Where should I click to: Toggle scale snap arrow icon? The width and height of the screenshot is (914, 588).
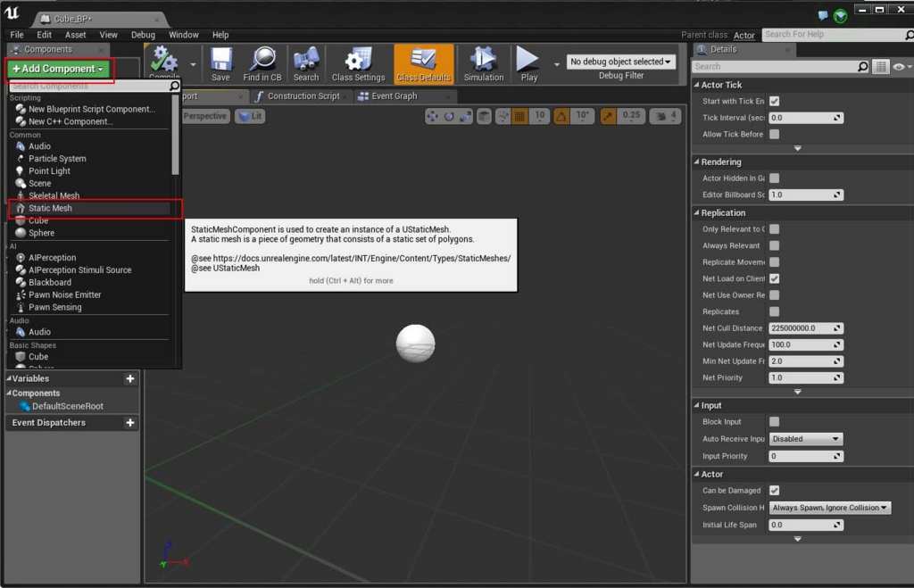coord(608,117)
